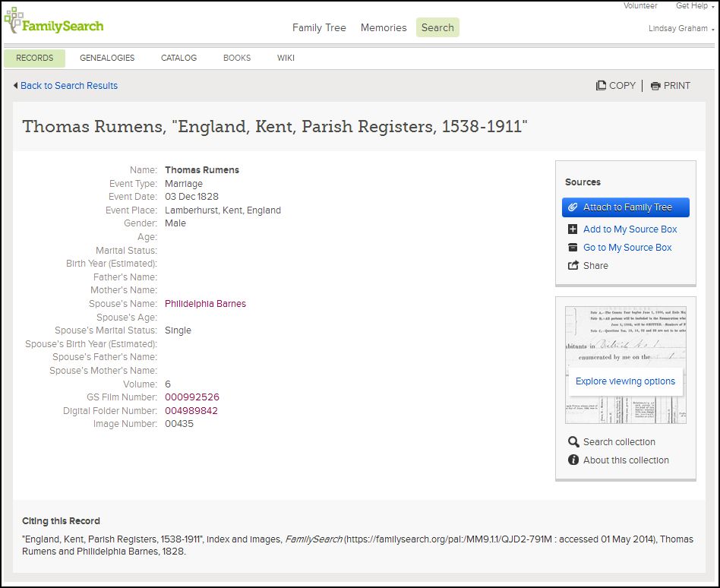Click the back arrow beside Search Results
Image resolution: width=720 pixels, height=588 pixels.
(x=16, y=85)
